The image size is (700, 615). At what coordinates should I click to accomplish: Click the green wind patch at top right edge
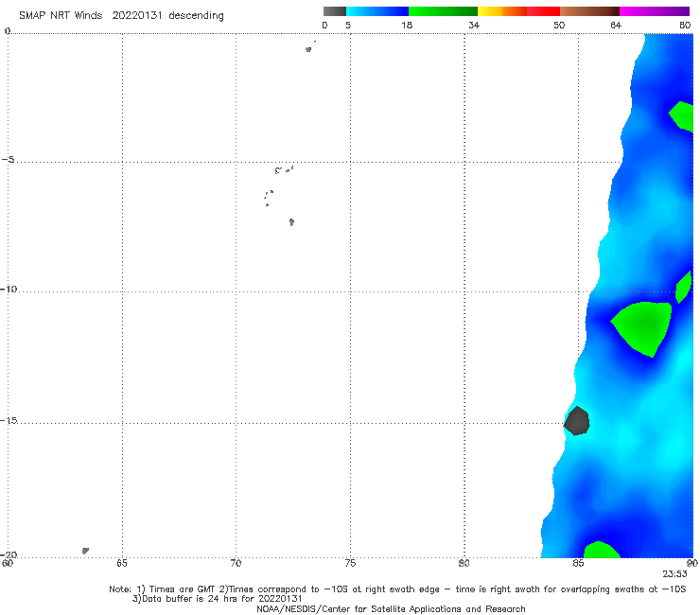click(x=683, y=116)
